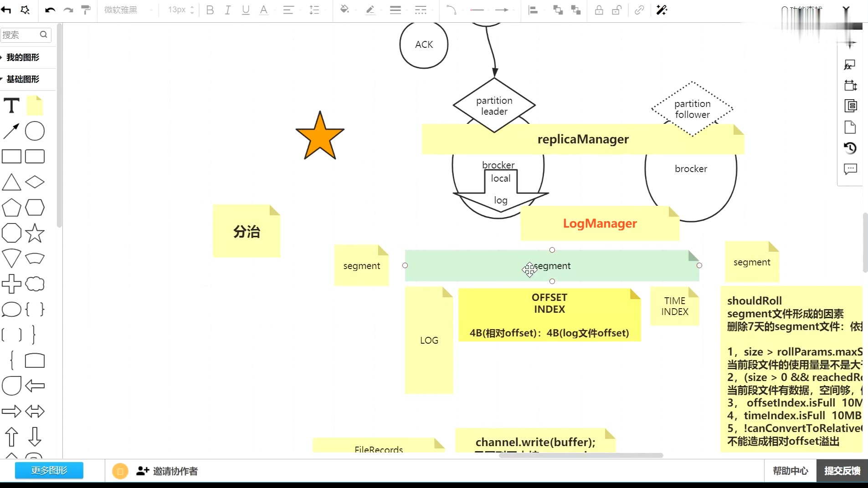868x488 pixels.
Task: Click the 帮助中心 help center link
Action: click(791, 471)
